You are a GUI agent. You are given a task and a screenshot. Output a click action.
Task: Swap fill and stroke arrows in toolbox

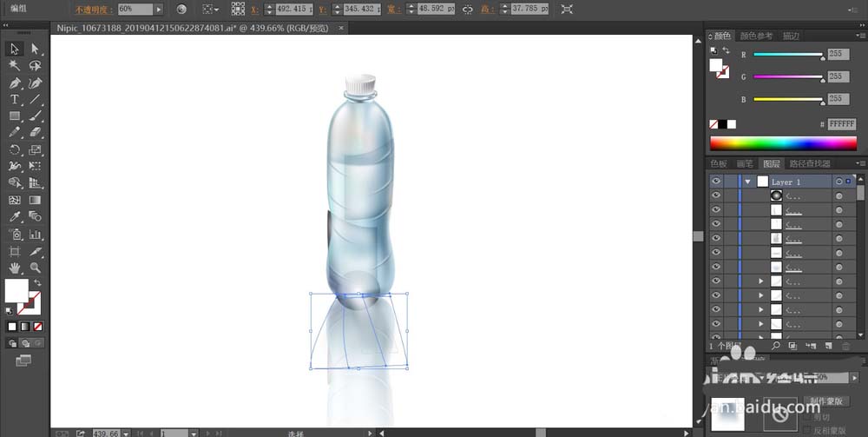pos(37,283)
